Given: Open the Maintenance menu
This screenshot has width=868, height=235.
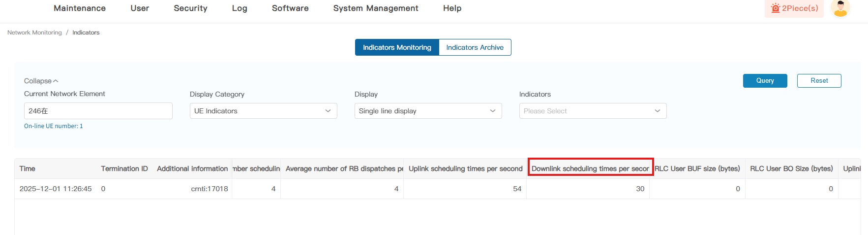Looking at the screenshot, I should point(80,8).
